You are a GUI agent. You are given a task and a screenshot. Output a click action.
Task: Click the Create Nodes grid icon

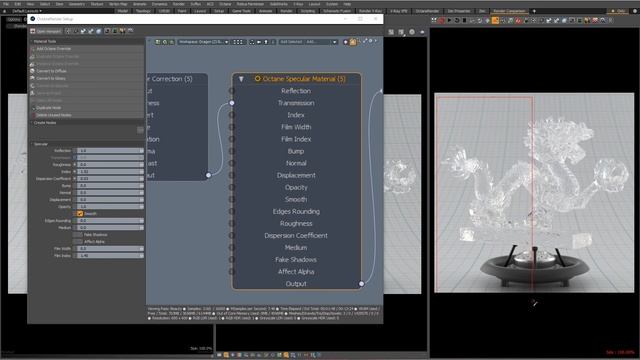pos(140,130)
